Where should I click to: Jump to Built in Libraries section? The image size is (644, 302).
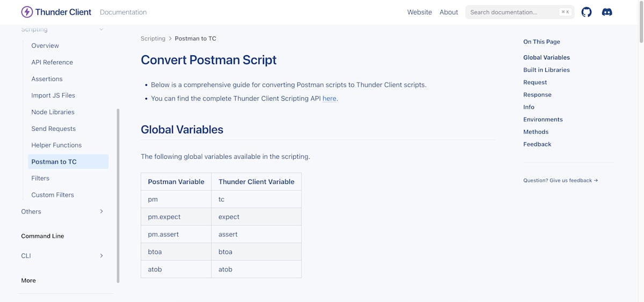click(546, 70)
